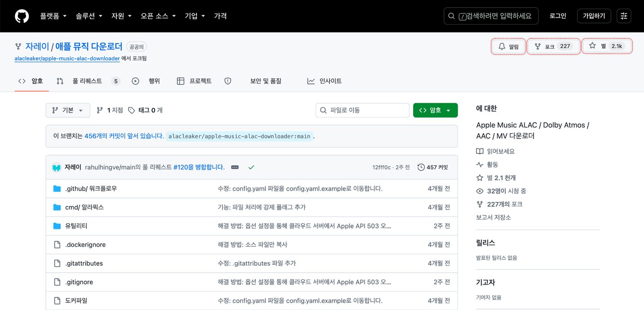Click the file icon for .gitattributes
The width and height of the screenshot is (644, 310).
57,263
